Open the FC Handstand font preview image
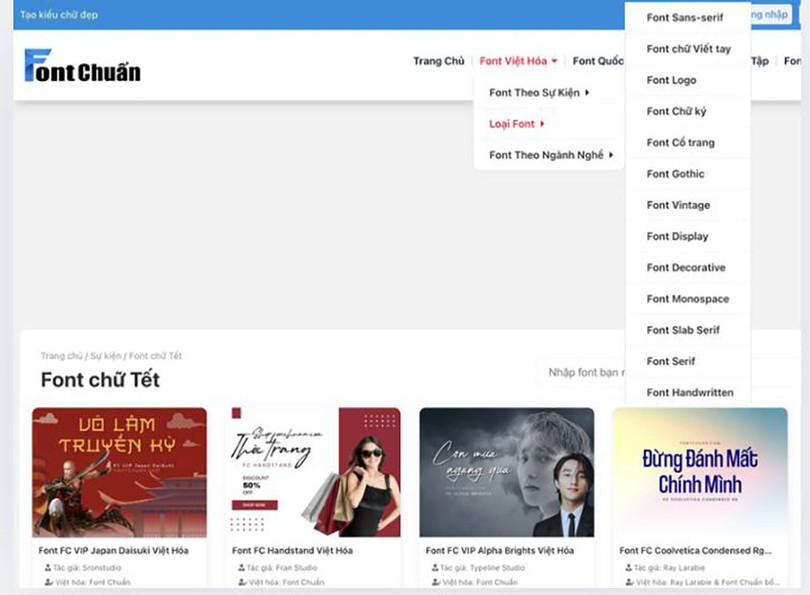Viewport: 810px width, 595px height. point(313,472)
